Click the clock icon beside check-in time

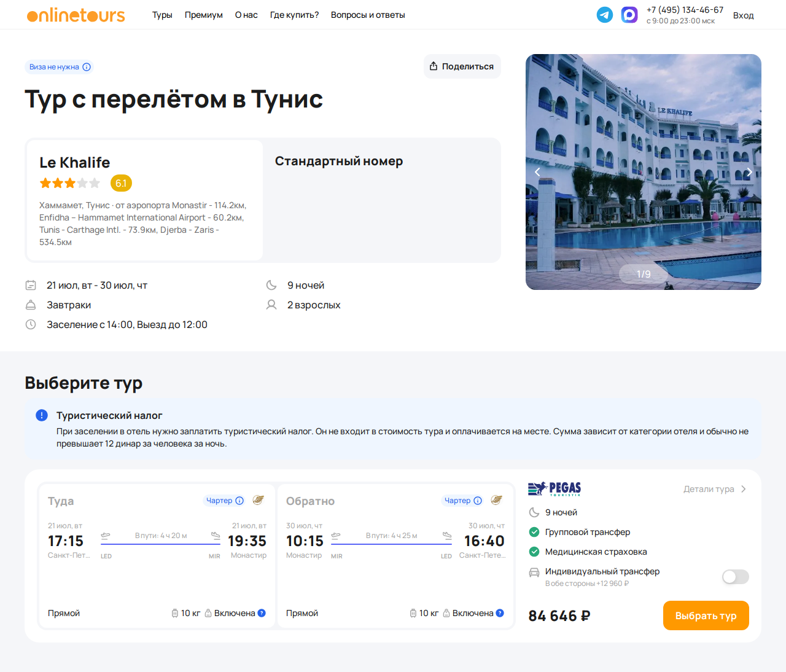(x=31, y=324)
